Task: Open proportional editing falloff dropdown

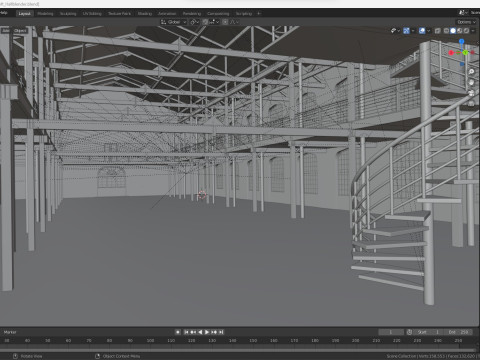Action: [x=234, y=22]
